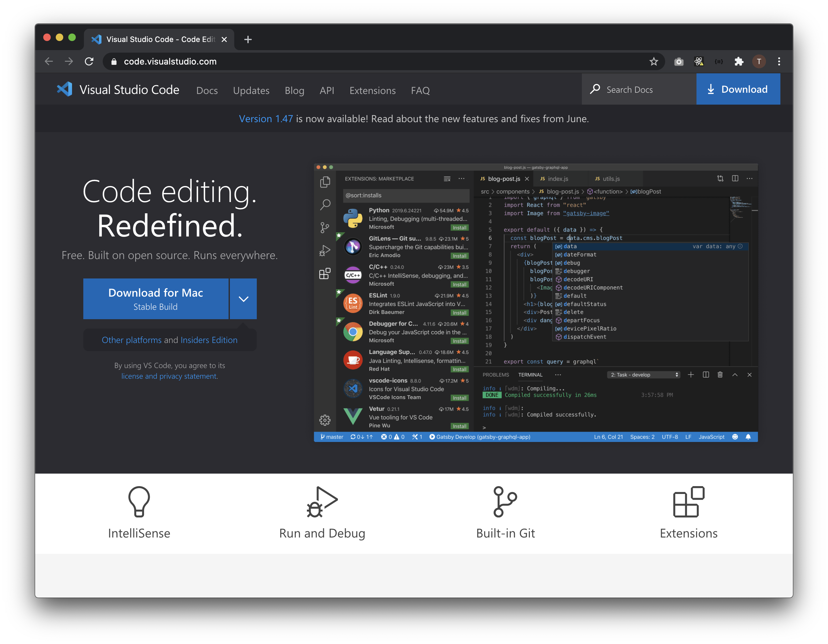Click the Run and Debug bug icon
Viewport: 828px width, 644px height.
click(x=322, y=501)
